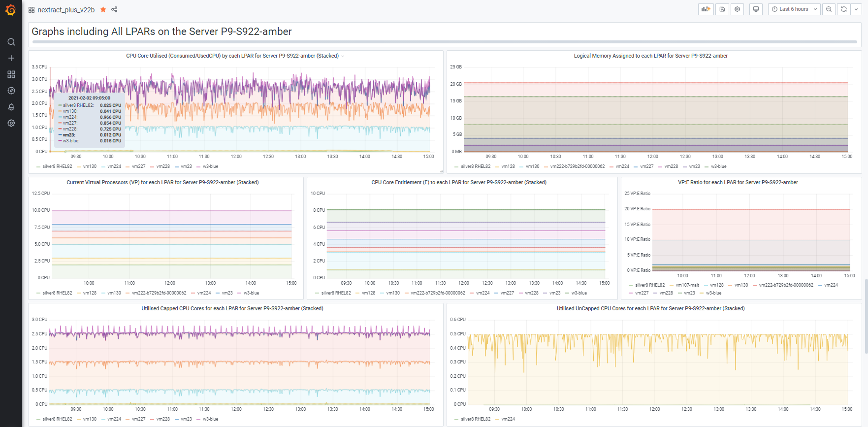Toggle w3-blue series in Logical Memory legend
Viewport: 868px width, 427px height.
click(x=718, y=166)
